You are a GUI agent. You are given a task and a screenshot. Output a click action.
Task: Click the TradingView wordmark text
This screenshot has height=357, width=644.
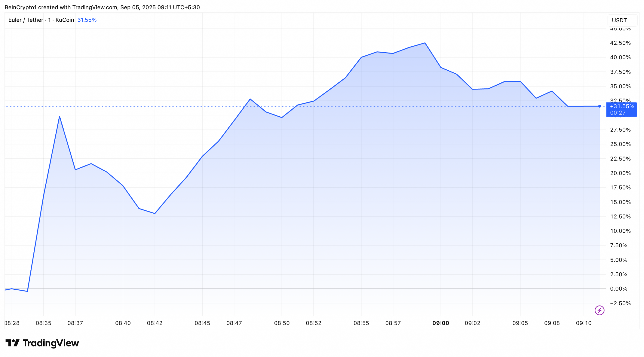pos(51,343)
